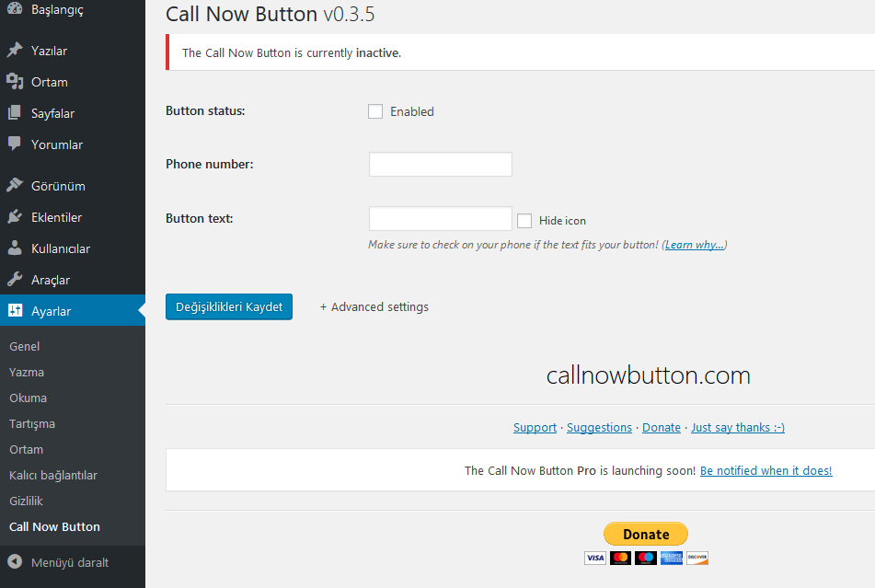Viewport: 875px width, 588px height.
Task: Open Kalıcı bağlantılar submenu
Action: coord(53,476)
